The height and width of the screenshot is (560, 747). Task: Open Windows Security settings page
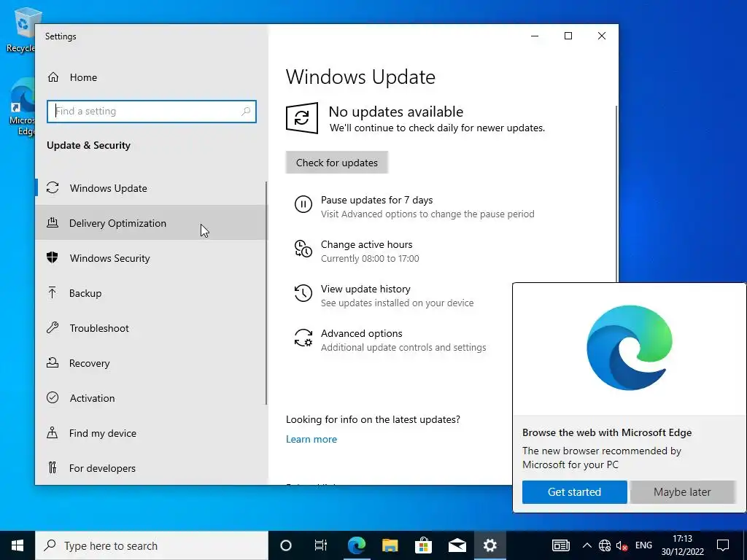pos(152,257)
